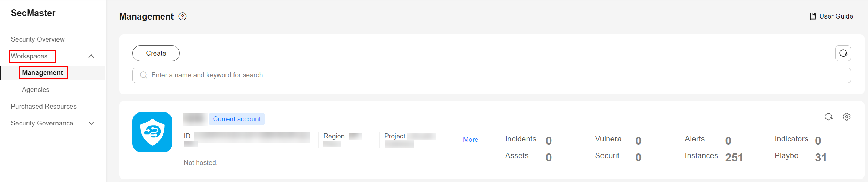Open the Management submenu item

pos(43,73)
